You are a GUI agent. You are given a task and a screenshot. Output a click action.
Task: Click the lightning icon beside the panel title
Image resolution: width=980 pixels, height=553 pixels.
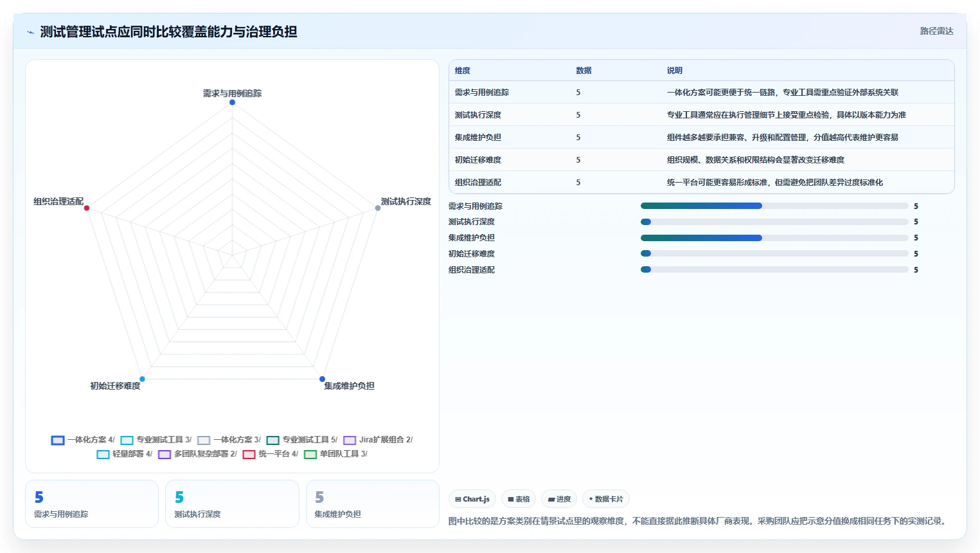(30, 32)
